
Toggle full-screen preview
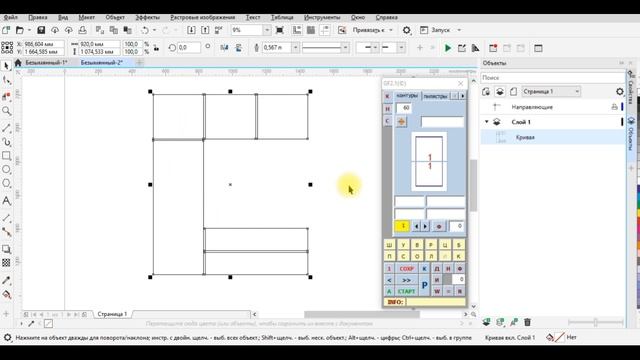[280, 30]
